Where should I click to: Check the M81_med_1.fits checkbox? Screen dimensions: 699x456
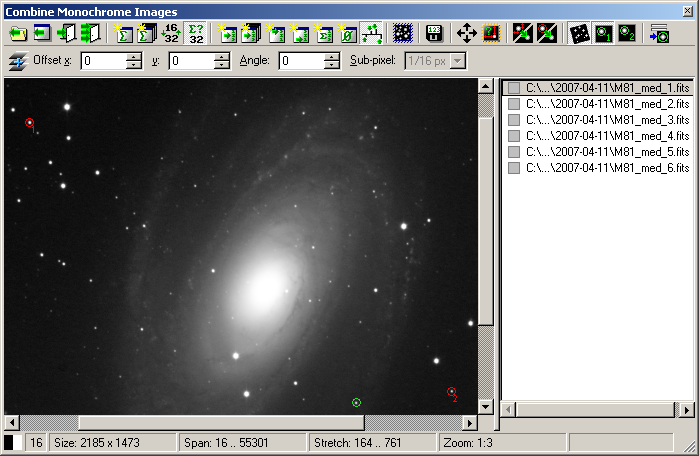pyautogui.click(x=514, y=88)
